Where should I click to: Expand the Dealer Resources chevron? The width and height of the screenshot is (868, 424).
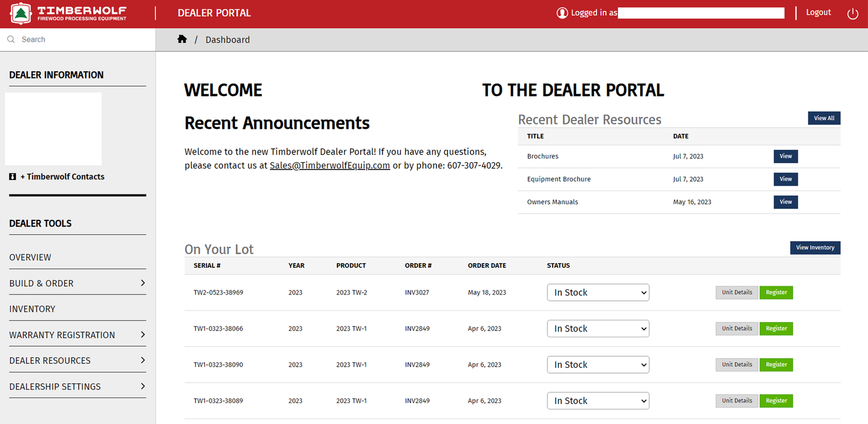coord(143,360)
